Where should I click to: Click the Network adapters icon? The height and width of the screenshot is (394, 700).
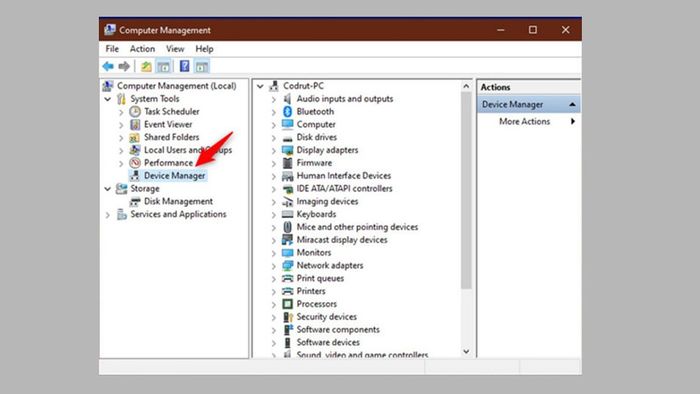(288, 265)
